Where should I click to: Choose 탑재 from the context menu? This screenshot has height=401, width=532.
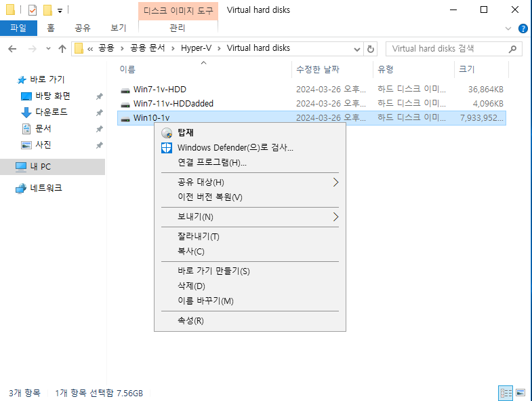click(250, 132)
